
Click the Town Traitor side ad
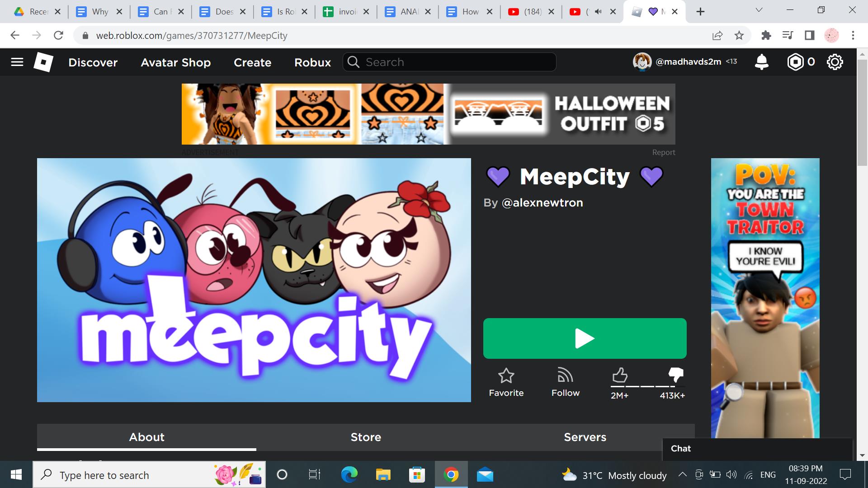tap(765, 298)
